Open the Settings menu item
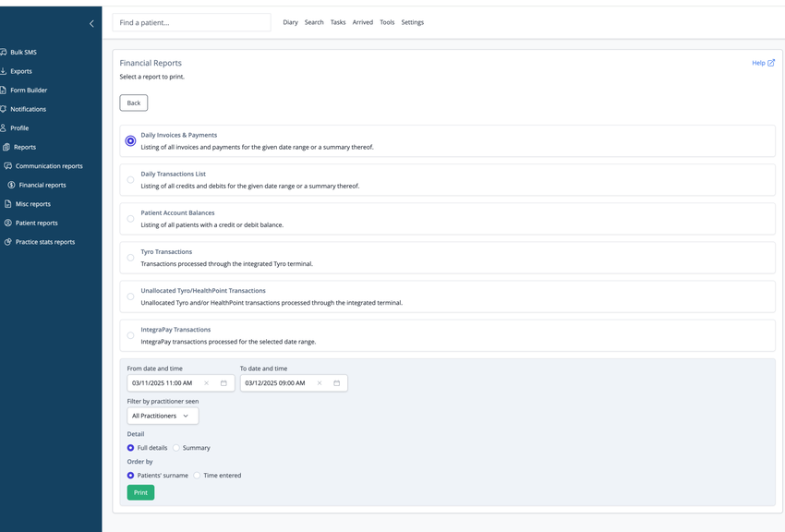This screenshot has height=532, width=785. [413, 22]
